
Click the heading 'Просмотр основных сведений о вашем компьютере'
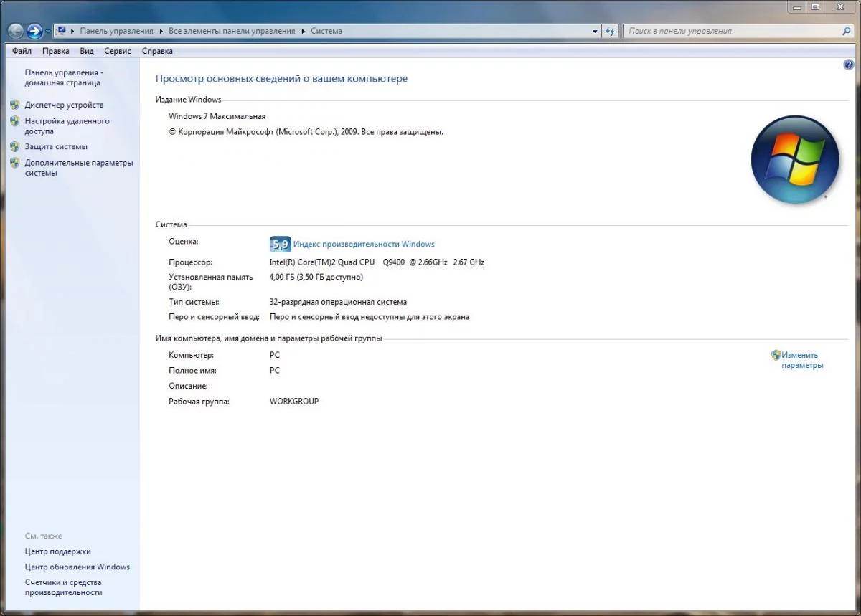(281, 79)
